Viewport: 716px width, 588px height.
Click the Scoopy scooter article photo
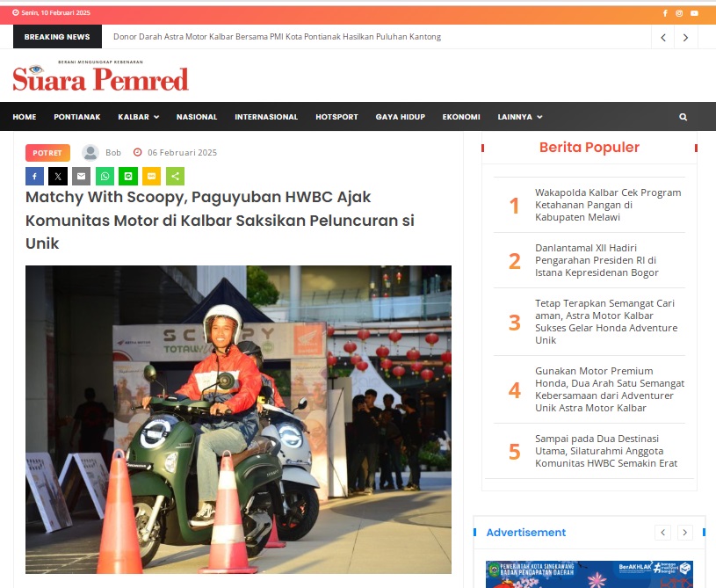(238, 419)
